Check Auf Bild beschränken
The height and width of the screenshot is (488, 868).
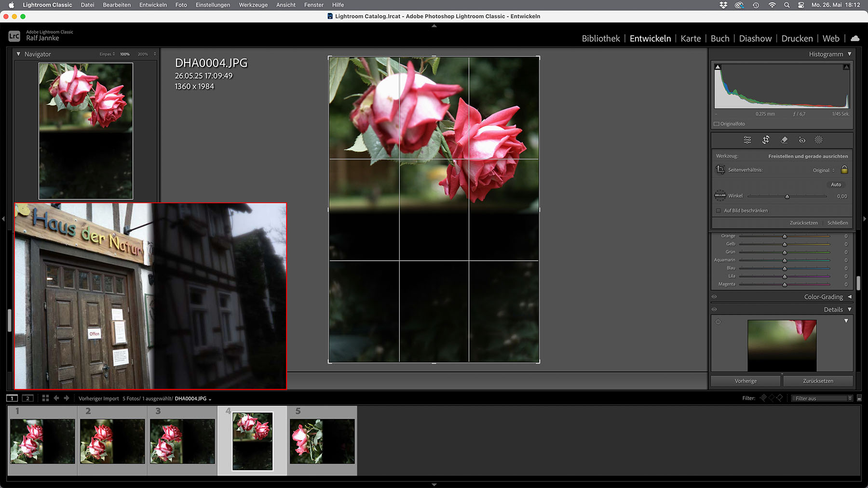click(719, 211)
